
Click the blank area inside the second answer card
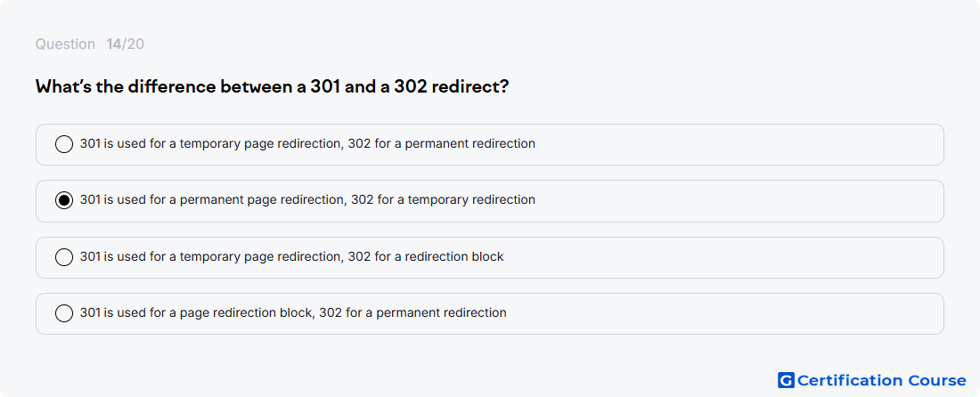tap(738, 201)
